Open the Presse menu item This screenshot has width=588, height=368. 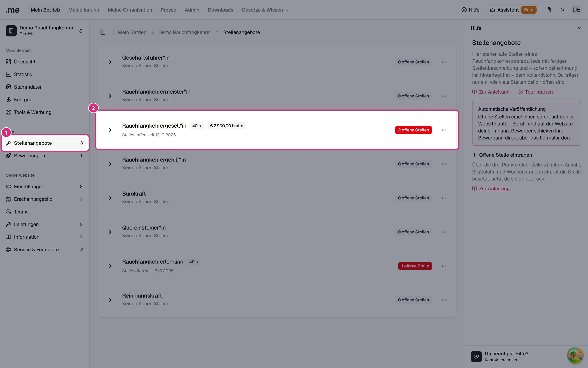click(168, 10)
